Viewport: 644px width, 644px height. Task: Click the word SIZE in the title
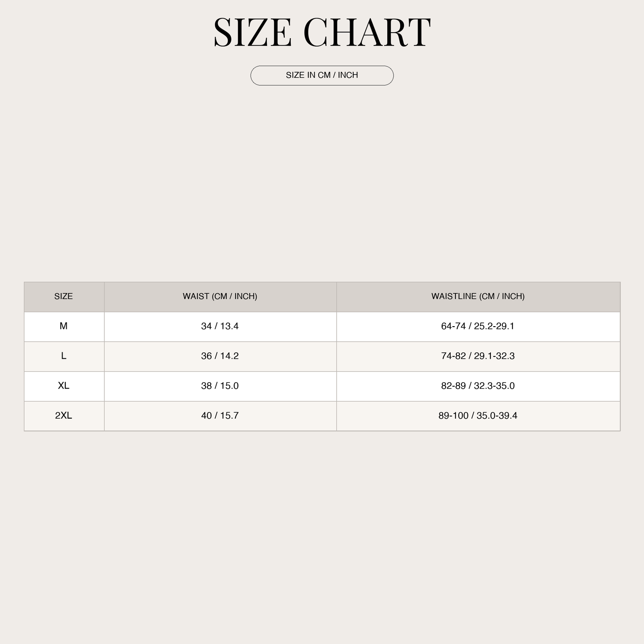253,32
